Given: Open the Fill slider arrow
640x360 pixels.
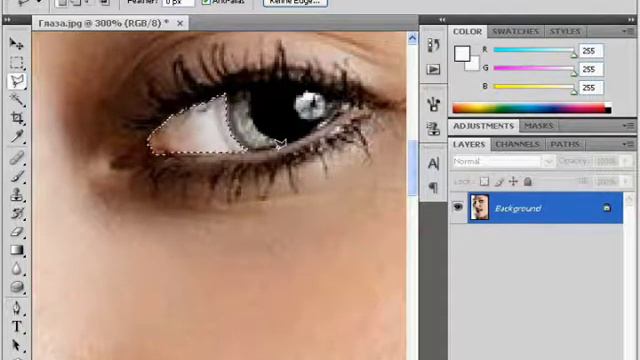Looking at the screenshot, I should [626, 181].
